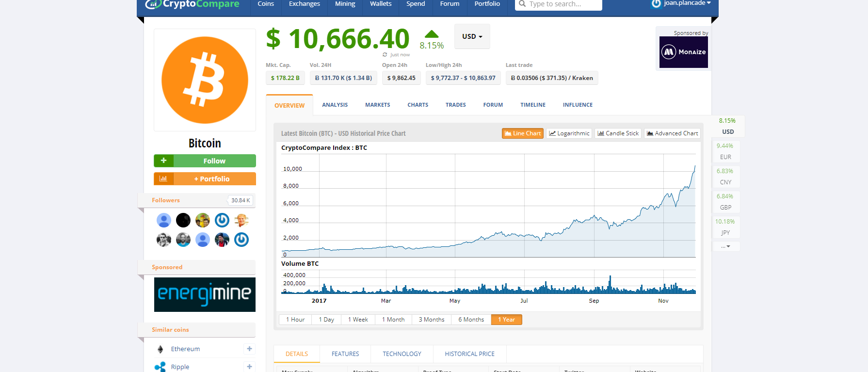Open the Mining menu
The width and height of the screenshot is (868, 372).
345,4
